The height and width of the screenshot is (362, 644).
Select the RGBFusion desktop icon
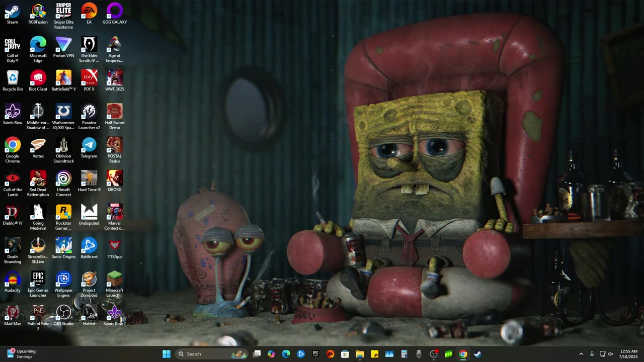[x=38, y=14]
